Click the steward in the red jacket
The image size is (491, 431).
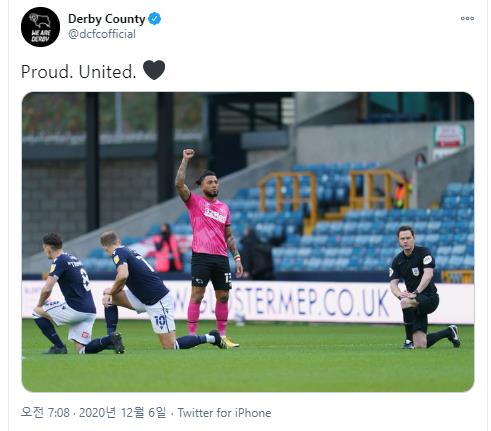point(166,249)
